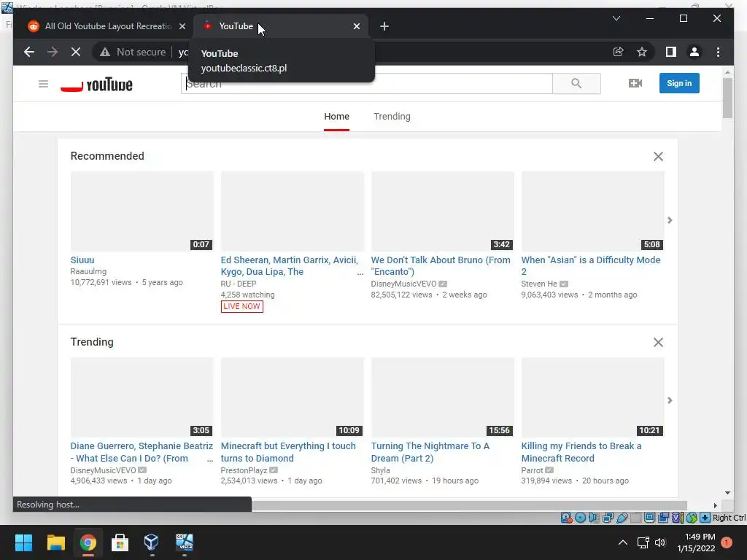
Task: Focus the YouTube Search field
Action: (367, 84)
